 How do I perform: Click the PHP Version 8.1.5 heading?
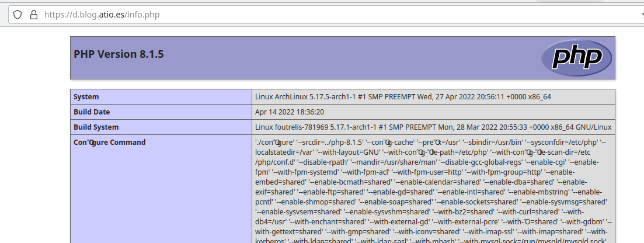click(119, 54)
